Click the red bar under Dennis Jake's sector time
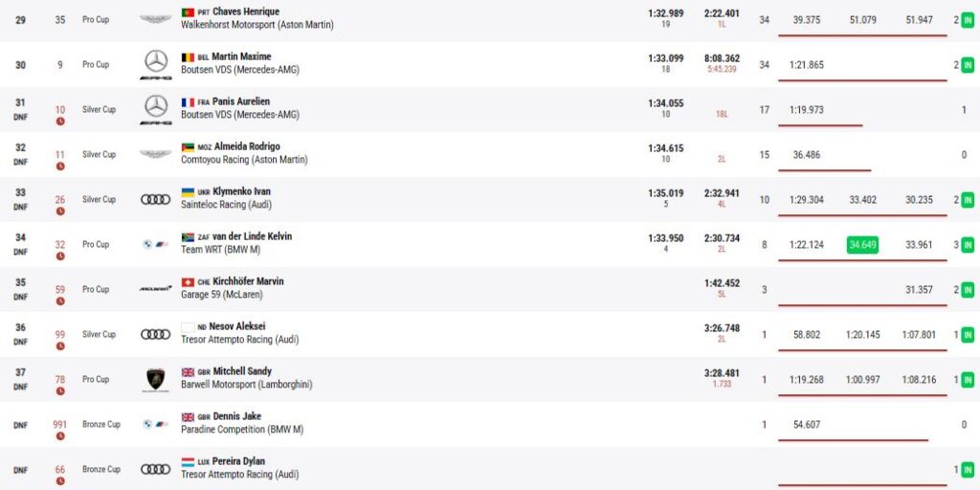Screen dimensions: 980x490 point(853,440)
